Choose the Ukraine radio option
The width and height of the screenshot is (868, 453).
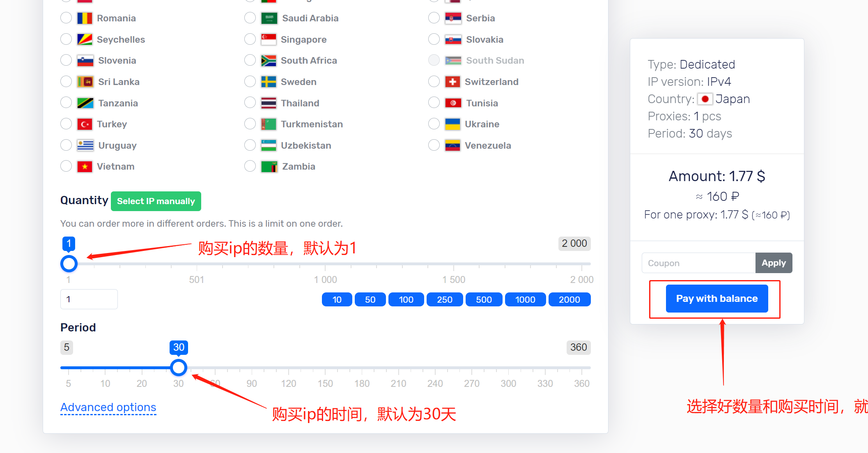click(x=434, y=124)
